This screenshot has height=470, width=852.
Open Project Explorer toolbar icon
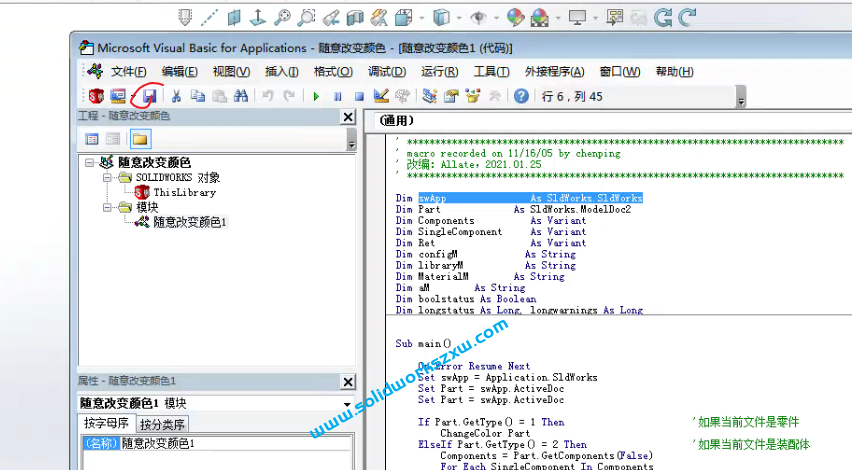(429, 96)
